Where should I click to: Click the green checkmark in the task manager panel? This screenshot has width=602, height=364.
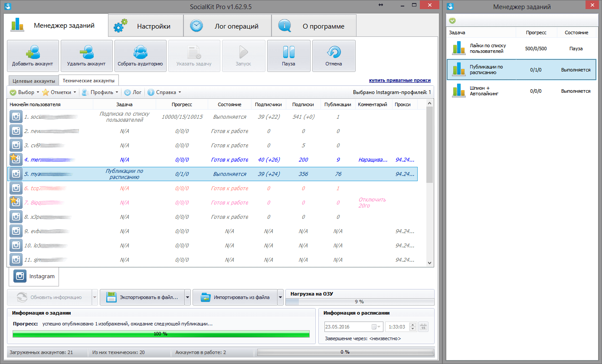tap(452, 20)
